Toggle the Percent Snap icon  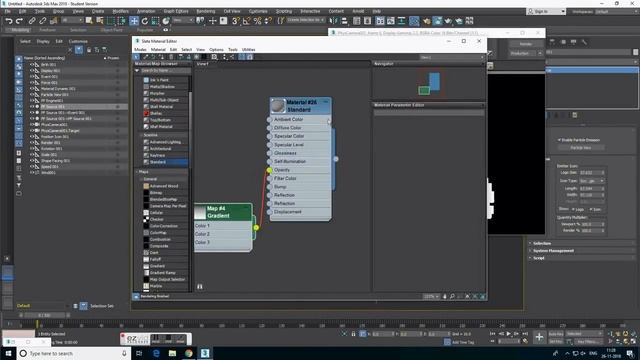[x=257, y=21]
